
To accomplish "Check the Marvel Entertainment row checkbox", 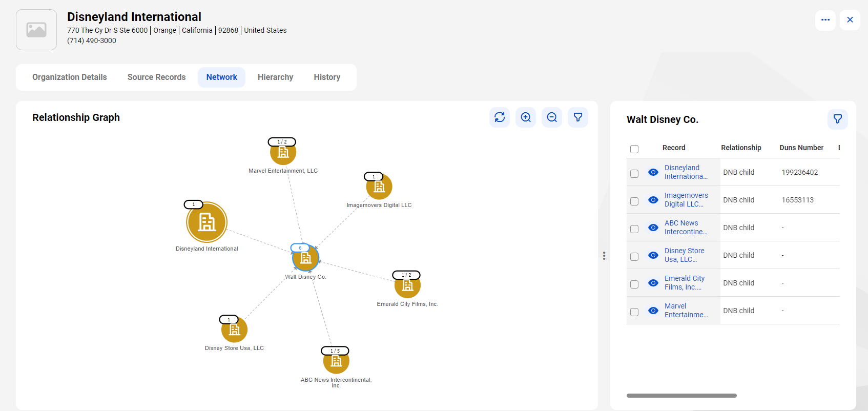I will click(634, 312).
